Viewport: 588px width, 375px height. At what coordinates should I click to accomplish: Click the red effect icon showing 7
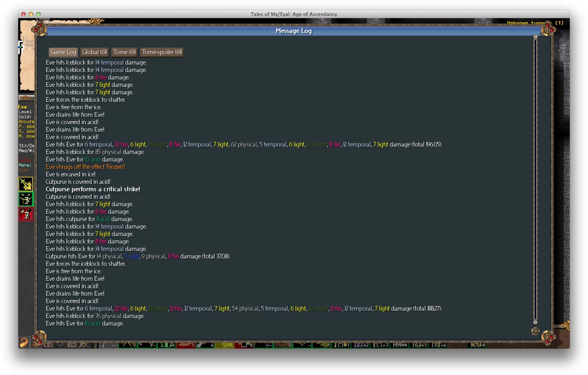(x=26, y=214)
